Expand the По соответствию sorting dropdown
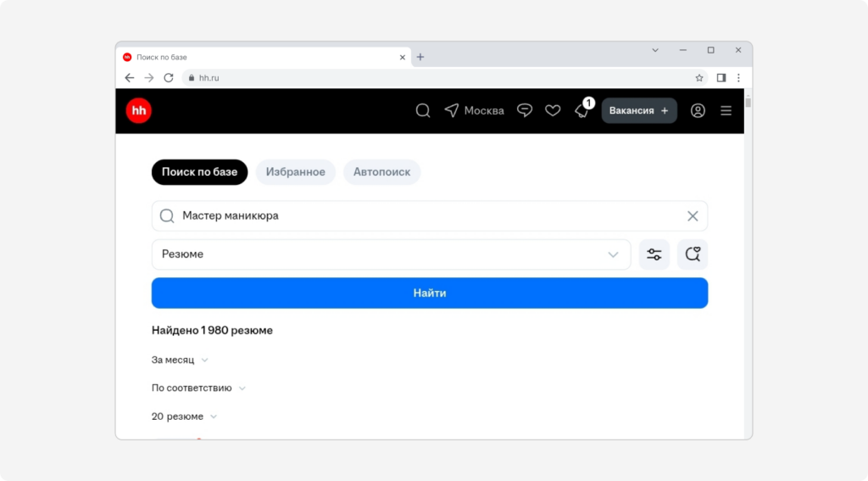The height and width of the screenshot is (481, 868). click(198, 388)
